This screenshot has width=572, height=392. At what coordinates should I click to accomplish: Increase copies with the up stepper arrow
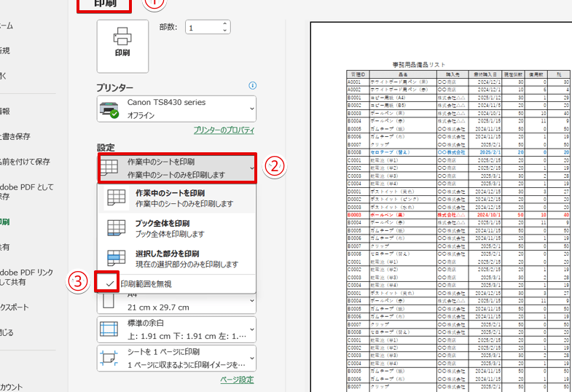tap(224, 24)
